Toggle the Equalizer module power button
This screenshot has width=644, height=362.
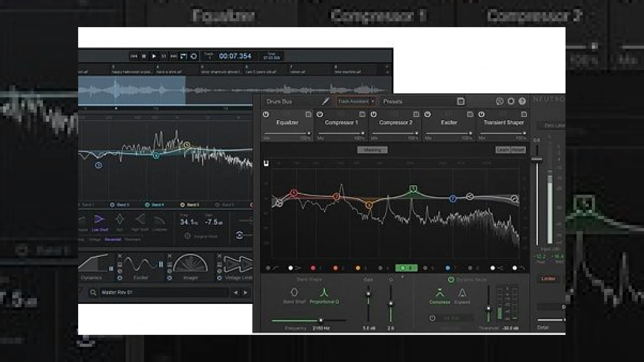(266, 114)
